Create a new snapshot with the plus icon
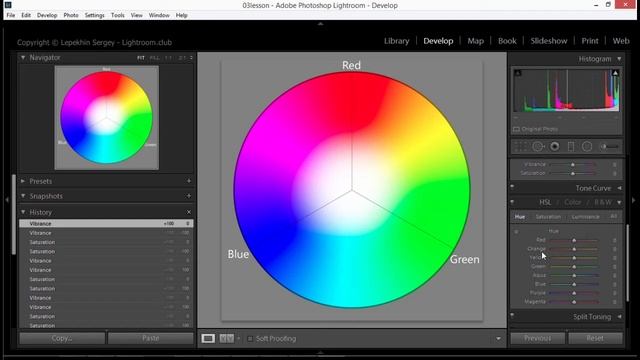 [189, 196]
